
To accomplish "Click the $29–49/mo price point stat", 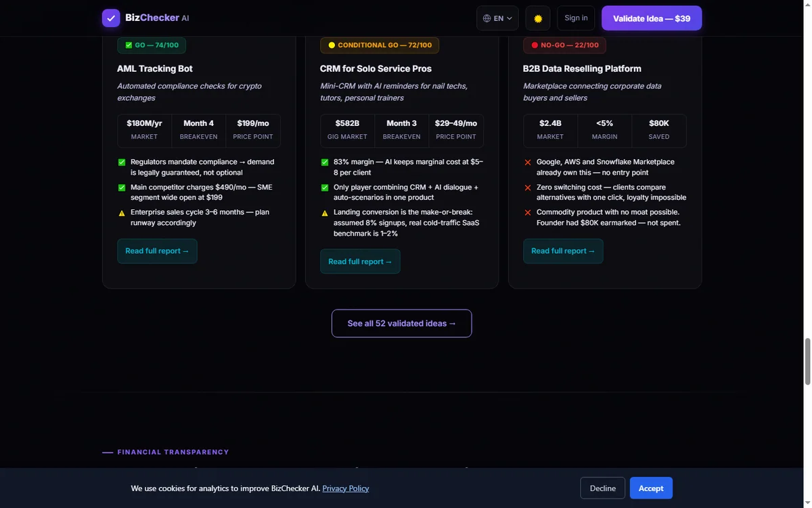I will [456, 130].
